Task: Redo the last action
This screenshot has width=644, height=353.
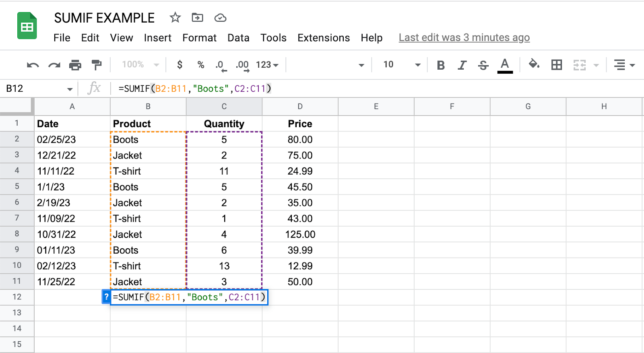Action: [x=54, y=65]
